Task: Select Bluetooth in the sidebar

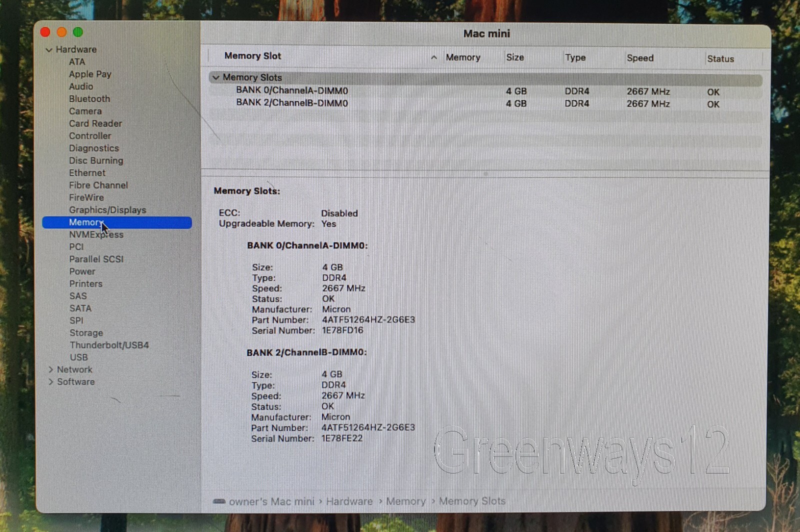Action: 89,99
